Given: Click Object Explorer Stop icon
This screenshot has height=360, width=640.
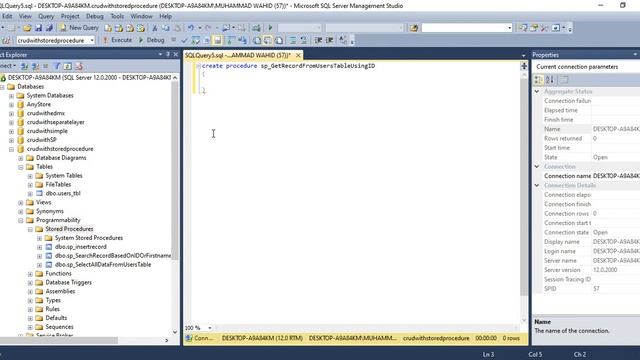Looking at the screenshot, I should click(x=46, y=66).
